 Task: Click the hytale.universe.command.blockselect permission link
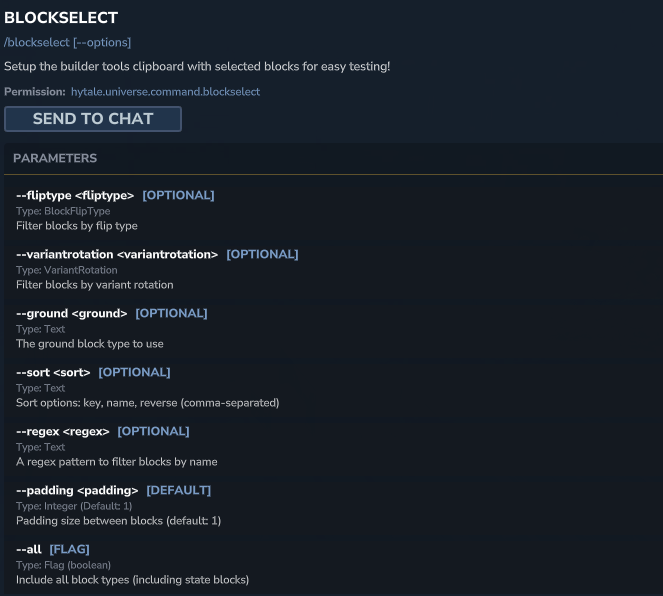click(x=165, y=92)
